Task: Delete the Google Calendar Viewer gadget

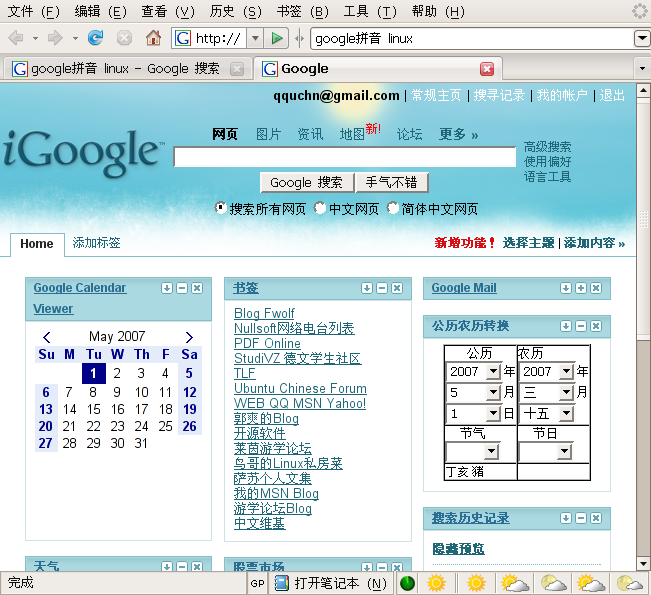Action: pyautogui.click(x=197, y=288)
